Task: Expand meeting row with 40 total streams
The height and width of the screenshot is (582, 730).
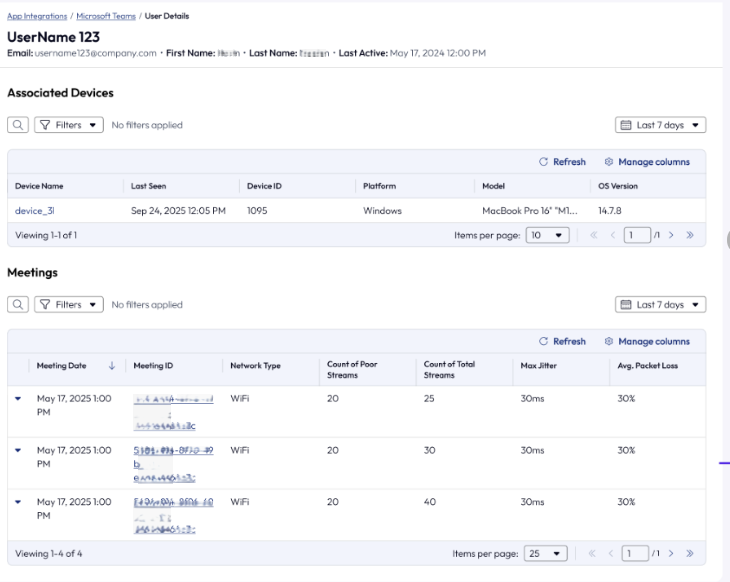Action: coord(18,502)
